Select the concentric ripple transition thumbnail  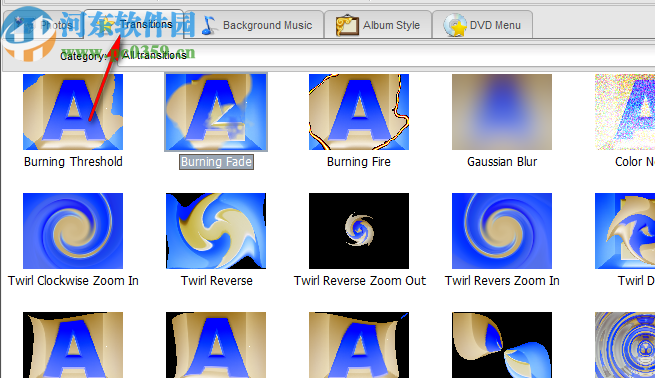[x=625, y=345]
